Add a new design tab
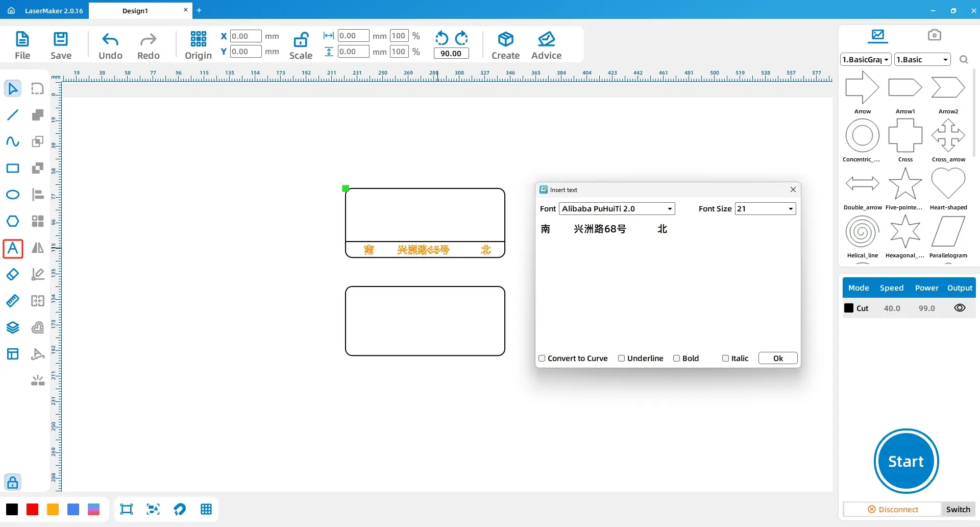Viewport: 980px width, 527px height. coord(199,10)
